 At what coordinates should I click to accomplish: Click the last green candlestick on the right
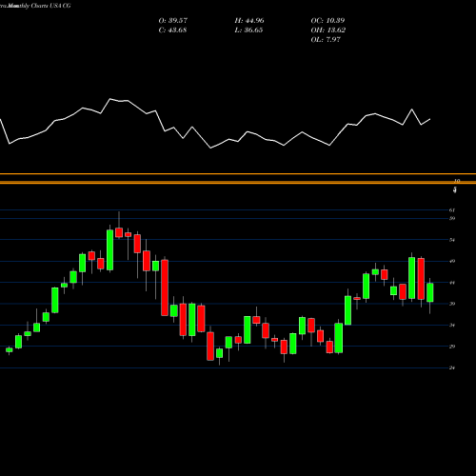coord(430,292)
